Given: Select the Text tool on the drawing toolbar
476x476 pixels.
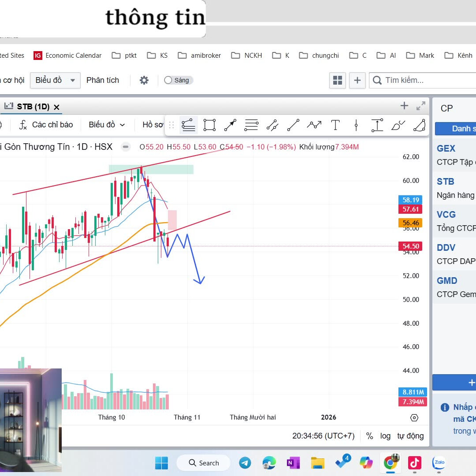Looking at the screenshot, I should coord(335,125).
